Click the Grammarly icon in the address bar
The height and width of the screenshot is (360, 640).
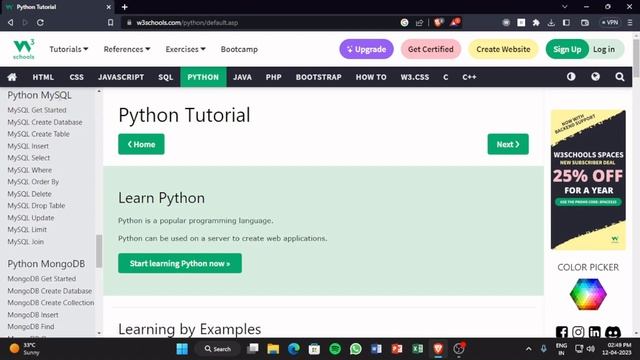pyautogui.click(x=404, y=22)
